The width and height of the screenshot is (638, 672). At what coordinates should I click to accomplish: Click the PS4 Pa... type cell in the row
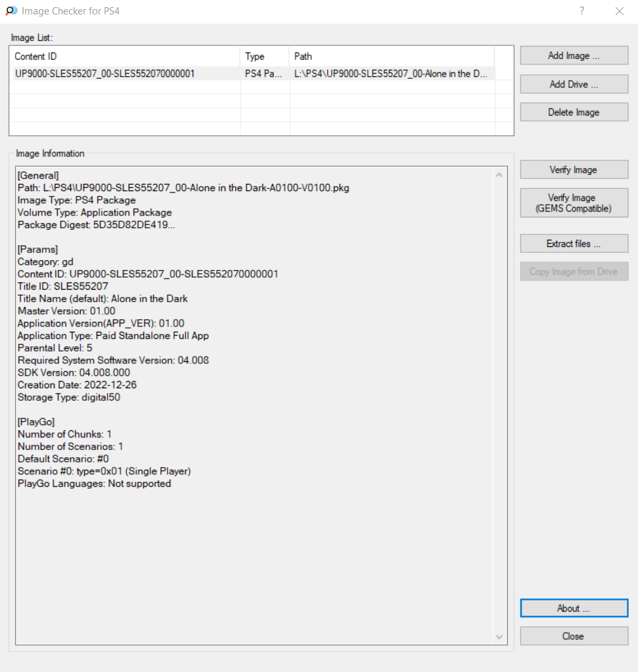[263, 74]
